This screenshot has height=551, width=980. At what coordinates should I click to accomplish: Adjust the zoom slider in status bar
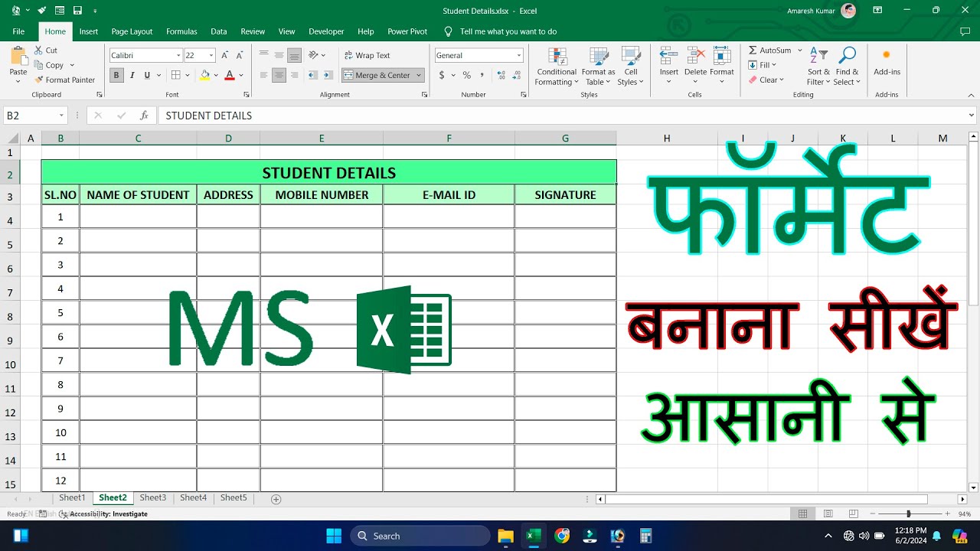point(908,514)
